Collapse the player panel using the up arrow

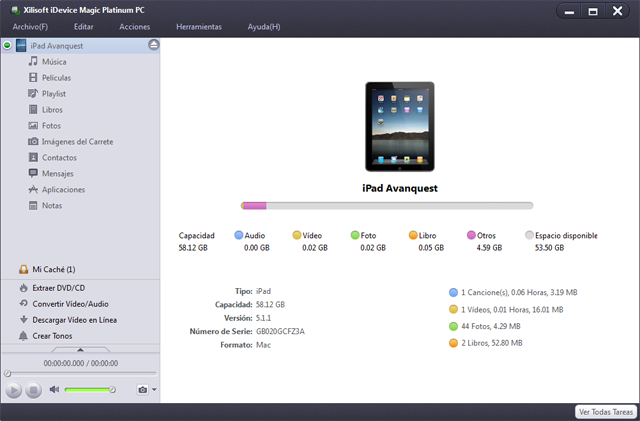pyautogui.click(x=80, y=350)
